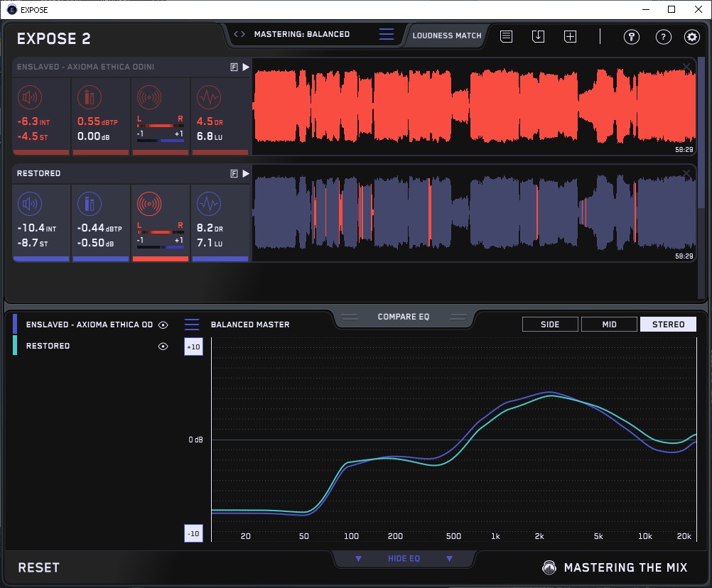
Task: Click the loudness icon on Enslaved track
Action: [30, 97]
